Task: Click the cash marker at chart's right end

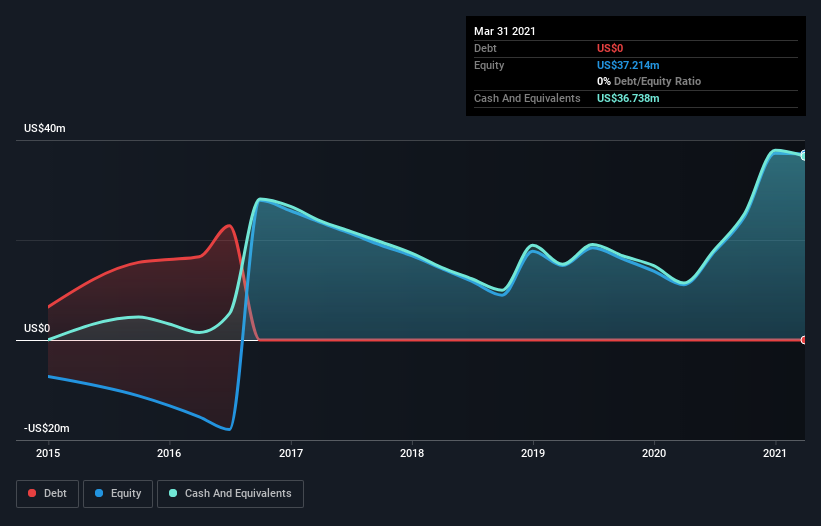Action: 804,155
